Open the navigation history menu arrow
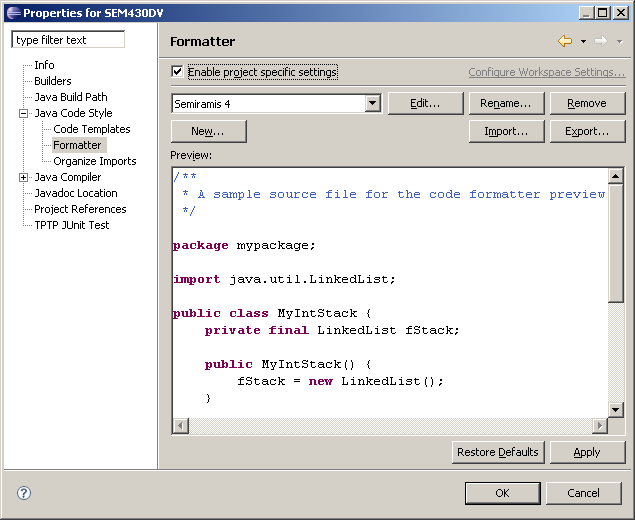Screen dimensions: 635x520 pyautogui.click(x=583, y=42)
